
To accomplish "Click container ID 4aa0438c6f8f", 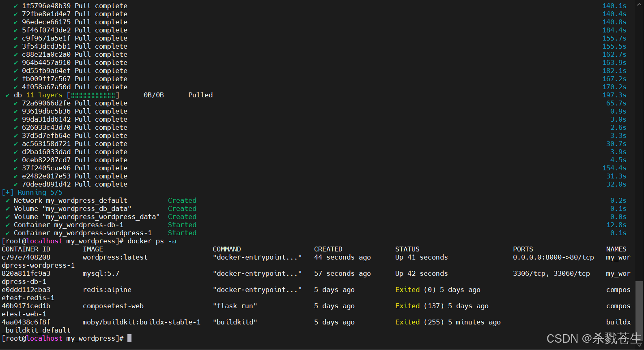I will click(x=26, y=322).
